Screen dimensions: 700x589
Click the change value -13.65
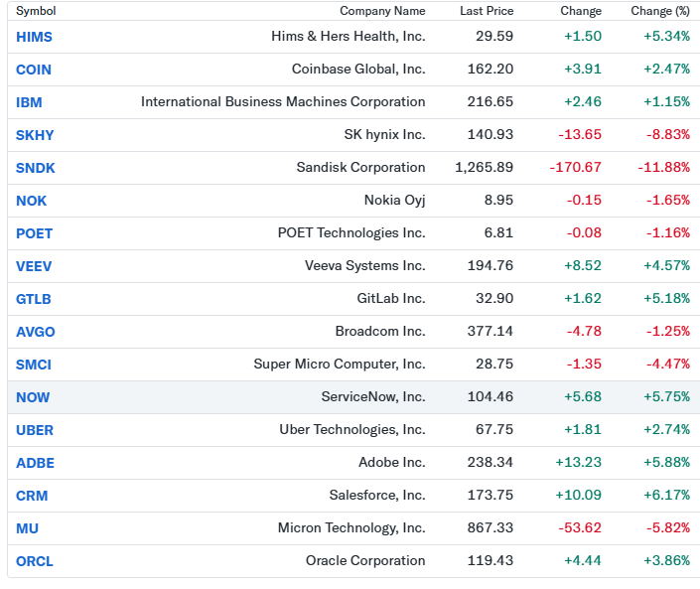click(580, 134)
